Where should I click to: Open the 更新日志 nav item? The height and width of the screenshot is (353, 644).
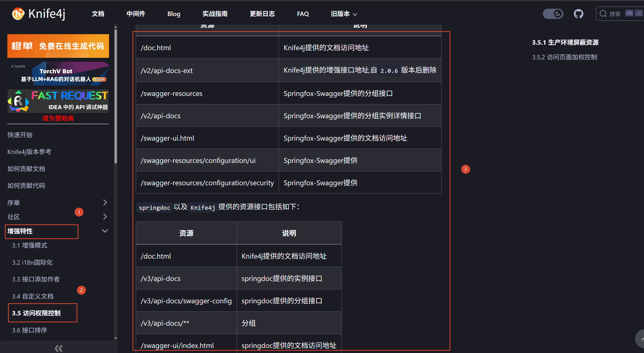pos(262,14)
